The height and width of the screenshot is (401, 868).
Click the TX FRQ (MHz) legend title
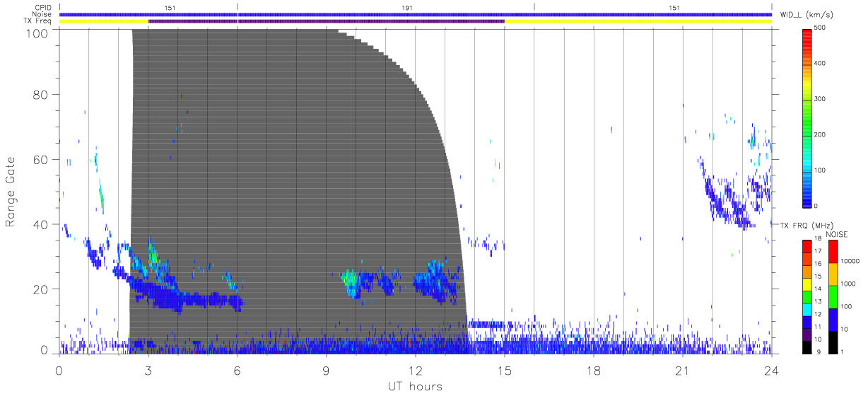point(808,226)
